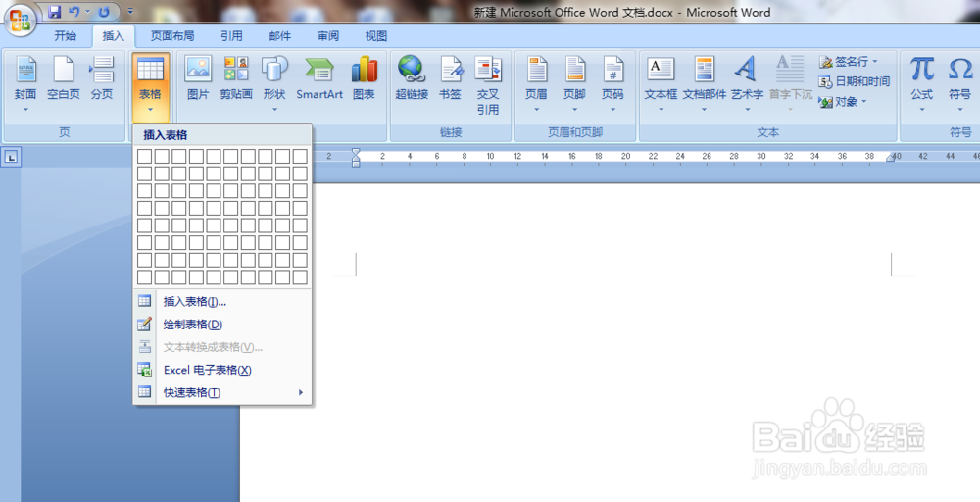Insert cross-reference with 交叉引用
The image size is (980, 502).
click(488, 85)
